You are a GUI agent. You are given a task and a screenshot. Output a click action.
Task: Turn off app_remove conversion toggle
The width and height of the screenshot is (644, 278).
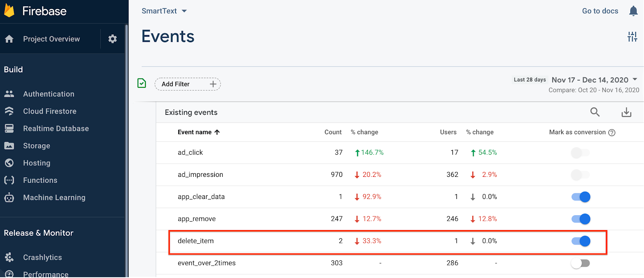(x=581, y=219)
